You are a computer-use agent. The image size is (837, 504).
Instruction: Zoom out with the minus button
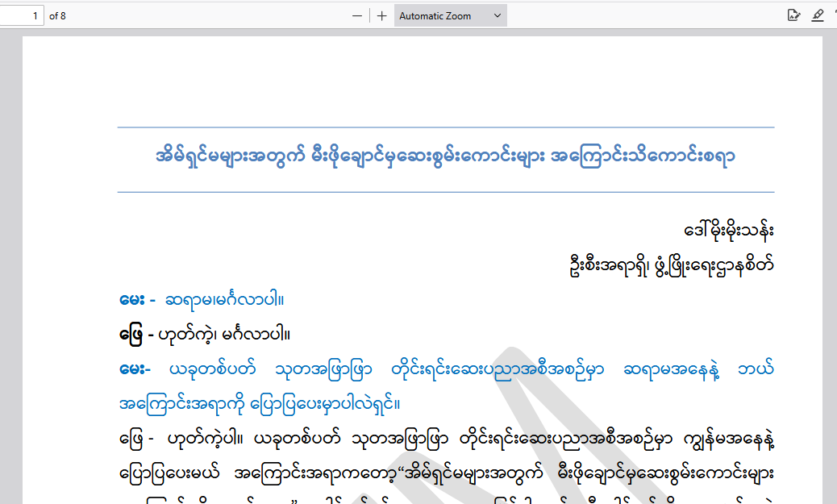click(x=357, y=16)
